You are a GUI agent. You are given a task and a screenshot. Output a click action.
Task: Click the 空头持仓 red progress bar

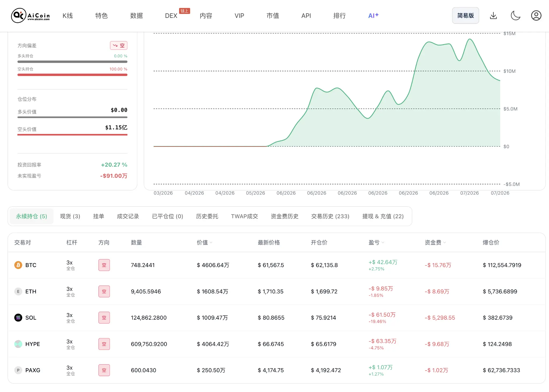(x=72, y=75)
